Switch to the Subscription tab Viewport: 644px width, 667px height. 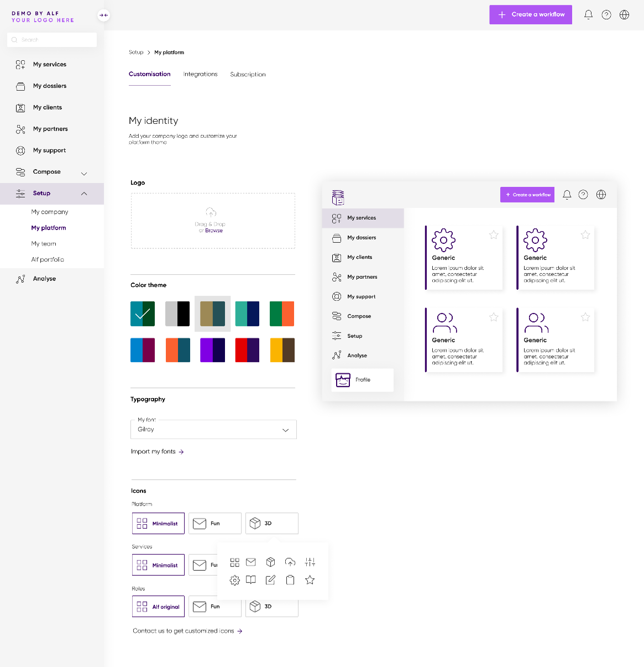tap(248, 75)
